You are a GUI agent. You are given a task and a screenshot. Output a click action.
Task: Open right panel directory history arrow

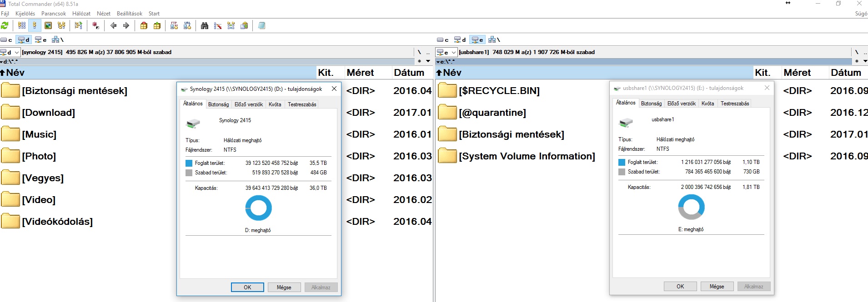865,61
